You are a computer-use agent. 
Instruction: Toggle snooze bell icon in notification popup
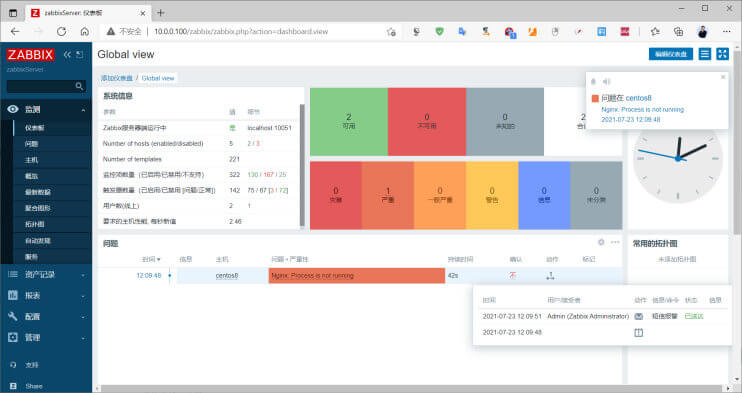(x=593, y=81)
